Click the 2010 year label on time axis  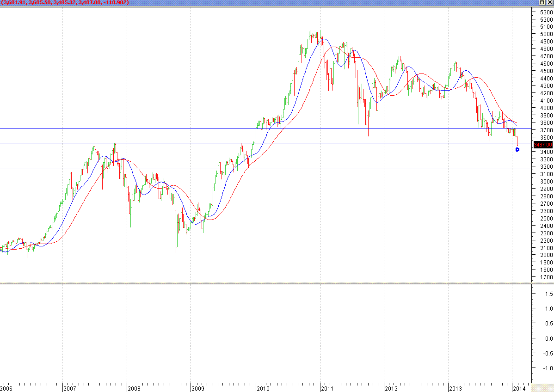[263, 389]
